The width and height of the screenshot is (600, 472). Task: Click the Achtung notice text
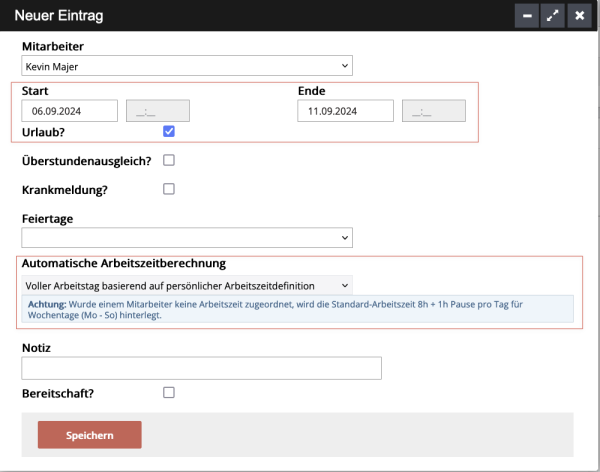(x=300, y=309)
